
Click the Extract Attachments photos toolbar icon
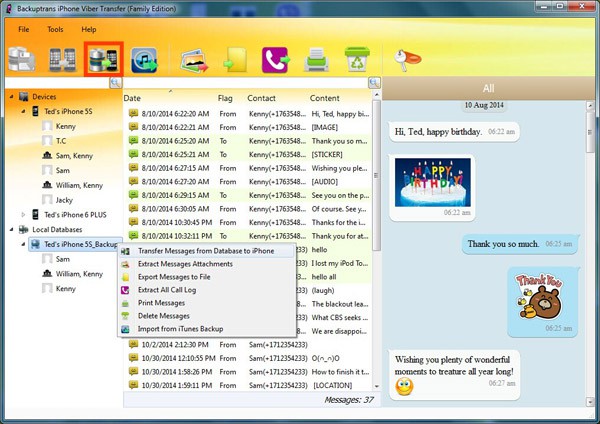[194, 60]
